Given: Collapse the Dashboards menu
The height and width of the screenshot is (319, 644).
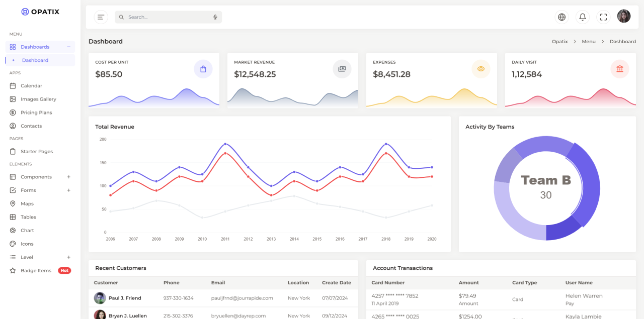Looking at the screenshot, I should coord(68,47).
